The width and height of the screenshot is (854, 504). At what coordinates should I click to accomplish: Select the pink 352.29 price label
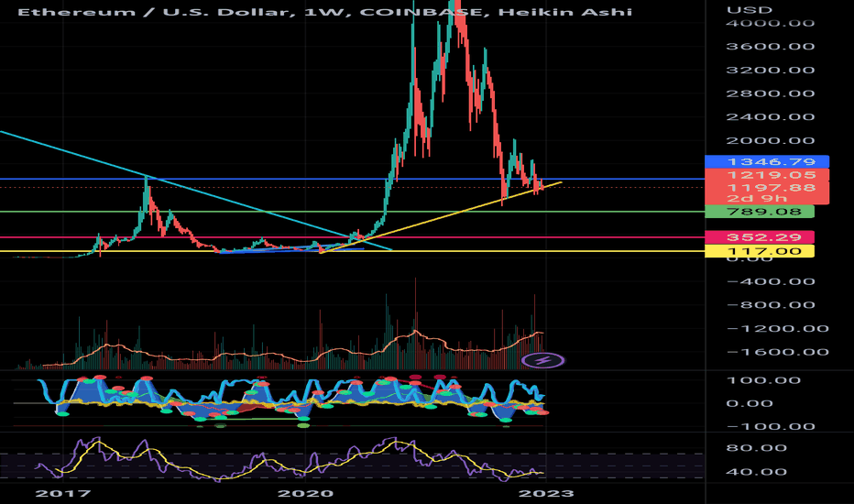[x=760, y=237]
